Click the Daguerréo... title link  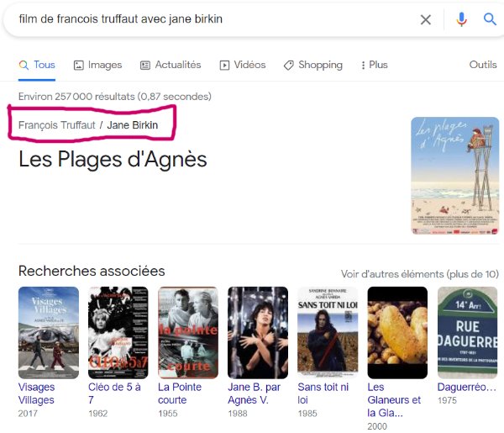coord(467,387)
